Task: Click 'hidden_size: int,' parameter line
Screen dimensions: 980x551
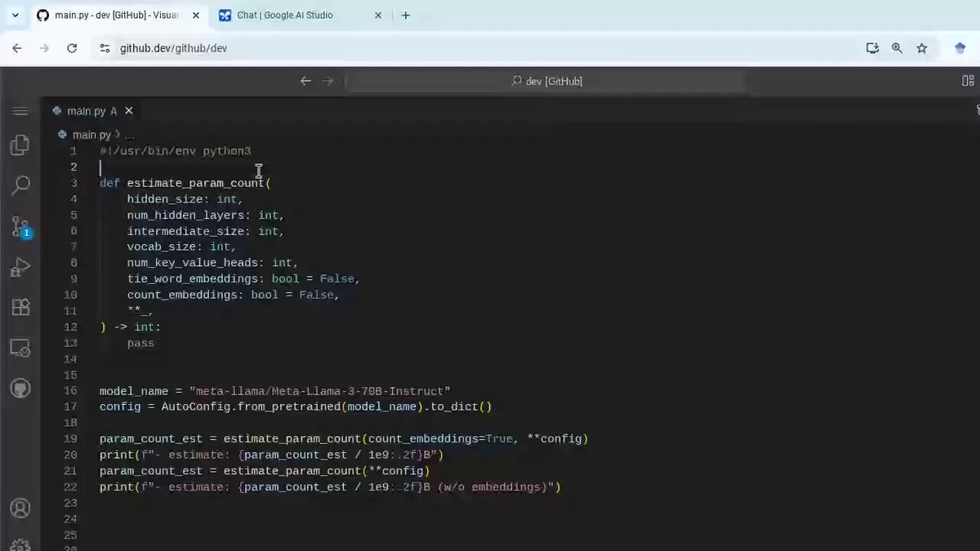Action: [185, 199]
